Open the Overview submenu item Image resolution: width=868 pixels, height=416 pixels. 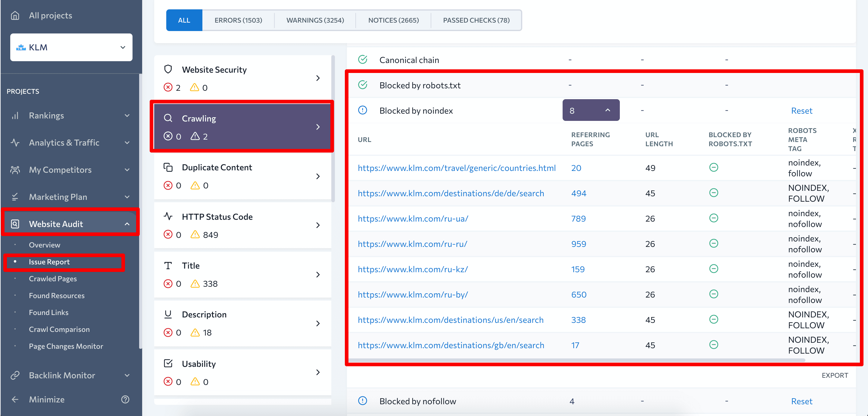coord(45,245)
